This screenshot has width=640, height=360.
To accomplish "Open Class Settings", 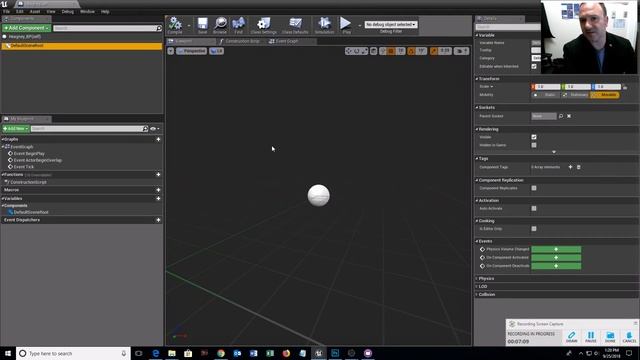I will [x=264, y=25].
